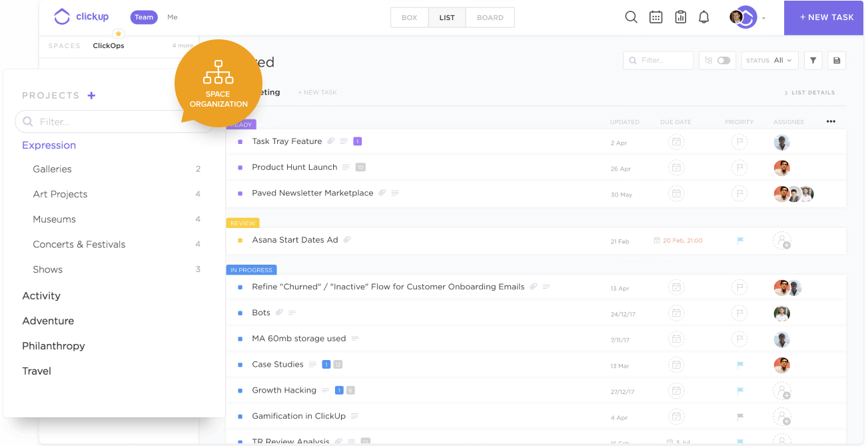Open search with the magnifying glass icon
The width and height of the screenshot is (868, 446).
coord(631,17)
